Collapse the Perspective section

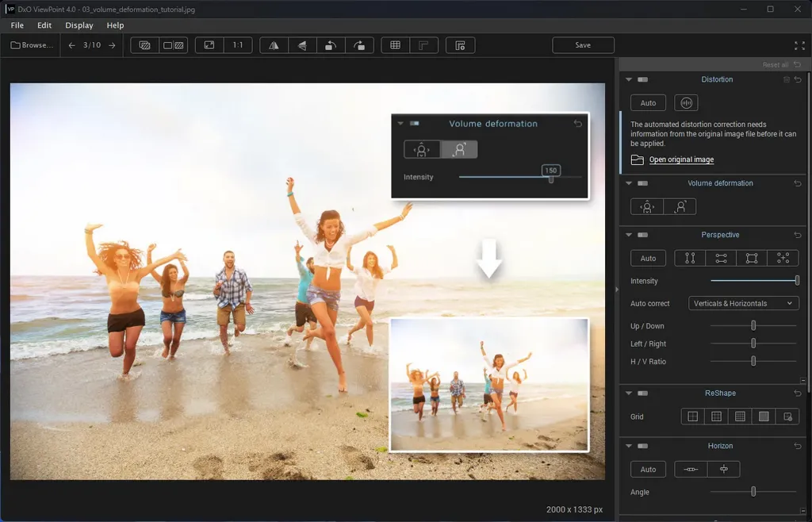(x=629, y=235)
